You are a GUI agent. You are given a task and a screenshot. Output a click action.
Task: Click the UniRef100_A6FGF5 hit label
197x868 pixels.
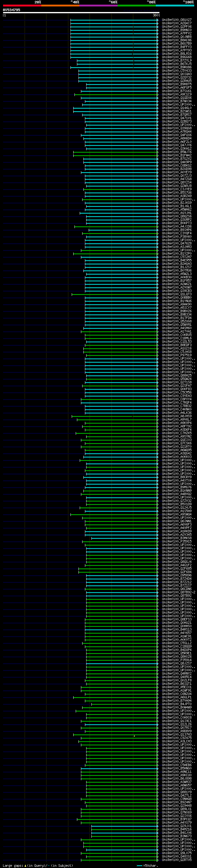[176, 88]
